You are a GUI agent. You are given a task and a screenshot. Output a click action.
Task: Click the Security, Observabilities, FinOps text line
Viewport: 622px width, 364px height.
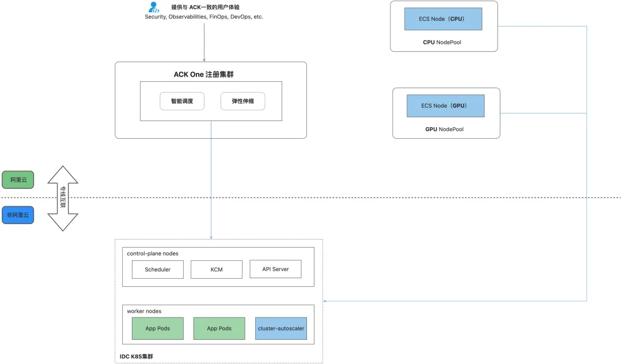tap(204, 17)
